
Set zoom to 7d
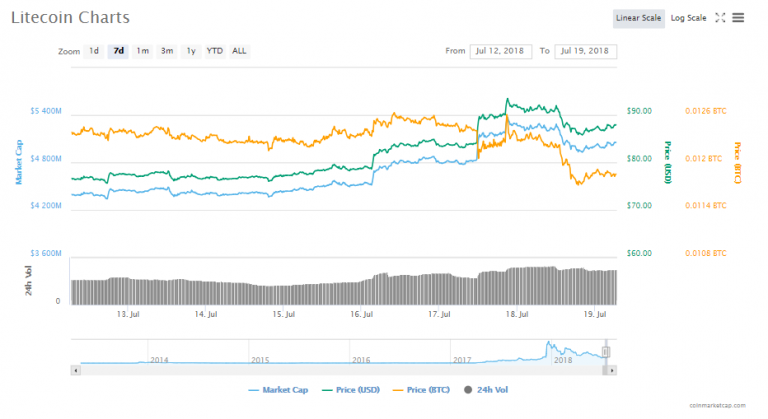119,51
